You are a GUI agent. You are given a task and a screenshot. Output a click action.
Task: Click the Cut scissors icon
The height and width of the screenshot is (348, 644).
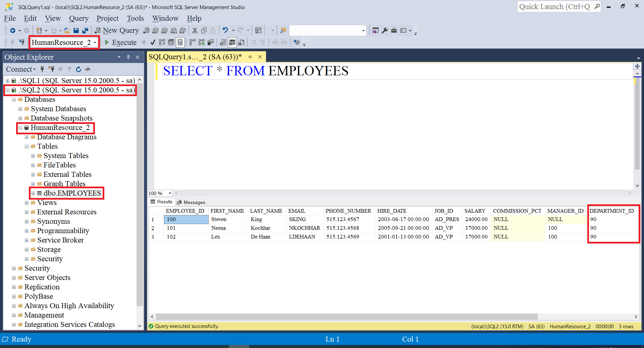pyautogui.click(x=195, y=30)
